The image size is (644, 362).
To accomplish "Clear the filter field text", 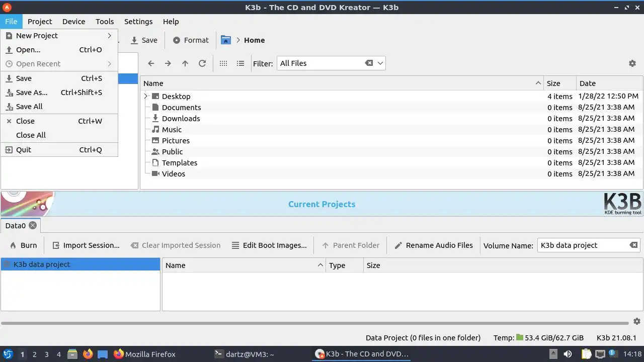I will coord(369,63).
